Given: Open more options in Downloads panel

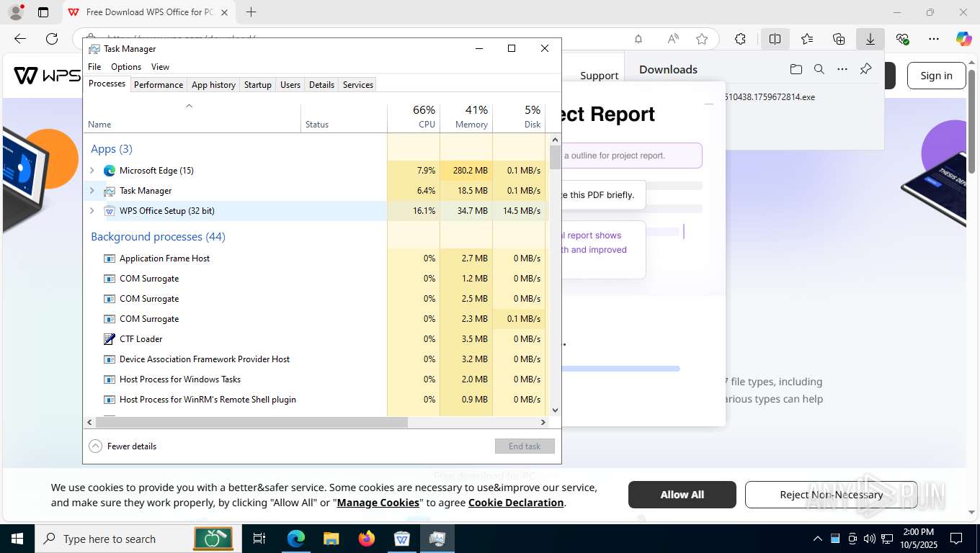Looking at the screenshot, I should pos(842,69).
